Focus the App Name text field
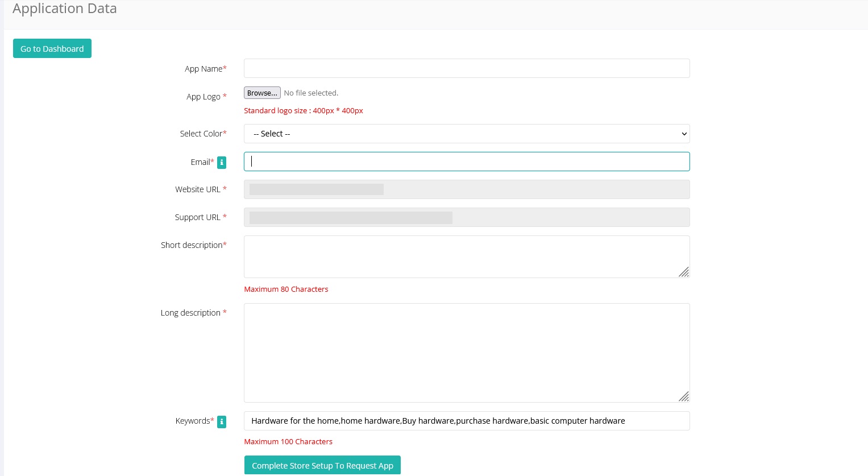Screen dimensions: 868x476 click(x=466, y=68)
